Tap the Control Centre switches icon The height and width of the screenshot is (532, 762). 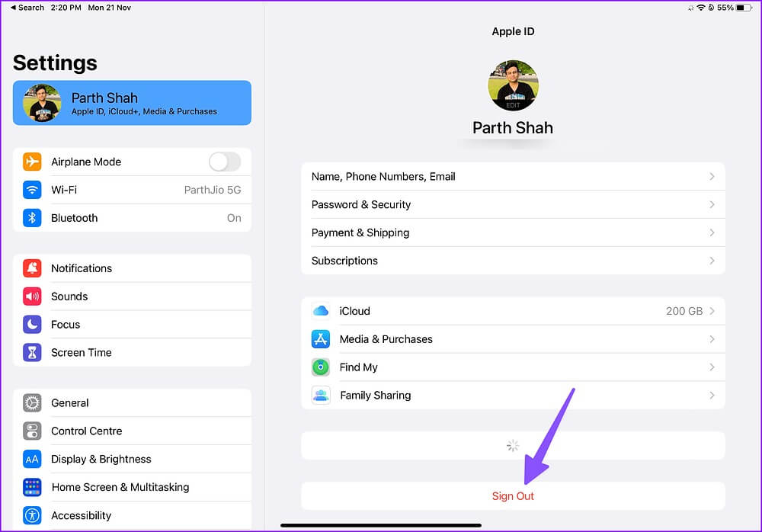tap(32, 431)
